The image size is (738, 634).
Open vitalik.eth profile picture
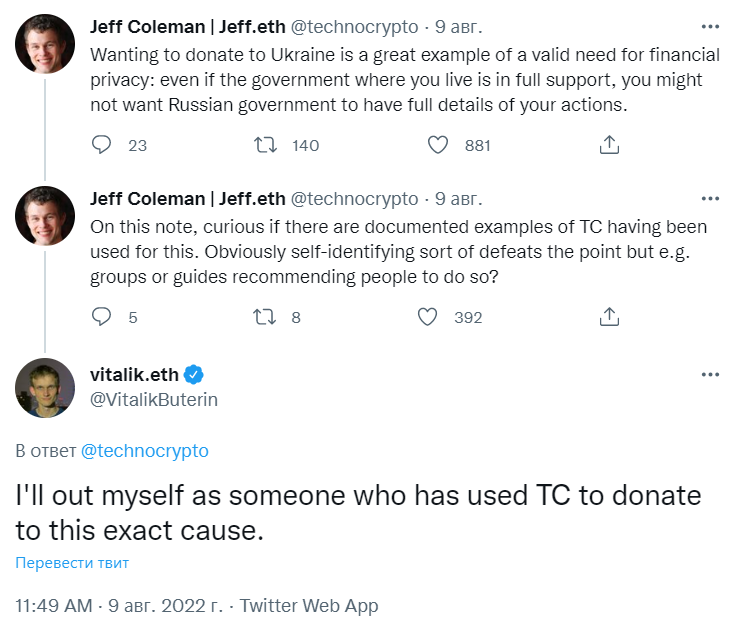[x=45, y=387]
